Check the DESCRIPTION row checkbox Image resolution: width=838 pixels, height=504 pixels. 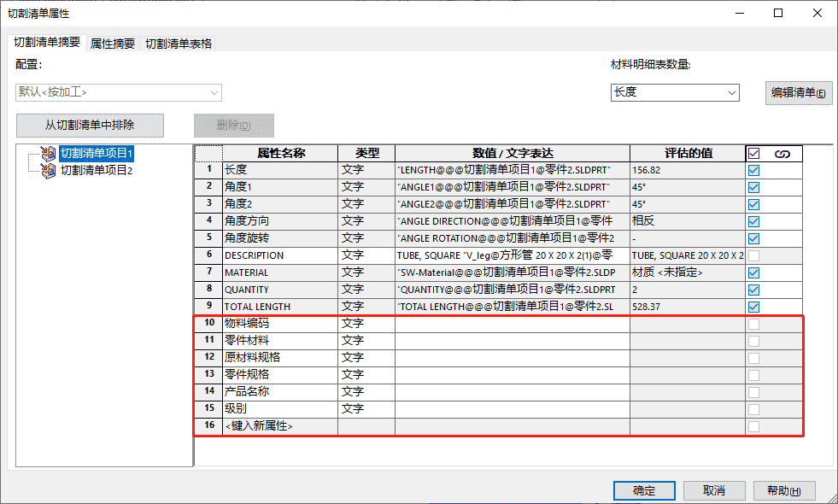[x=753, y=256]
